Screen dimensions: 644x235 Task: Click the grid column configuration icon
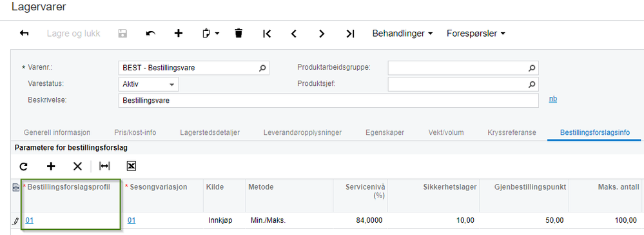(x=16, y=188)
